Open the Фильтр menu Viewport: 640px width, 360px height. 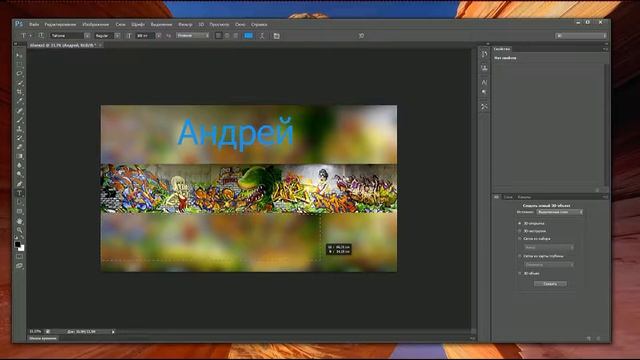pos(185,24)
